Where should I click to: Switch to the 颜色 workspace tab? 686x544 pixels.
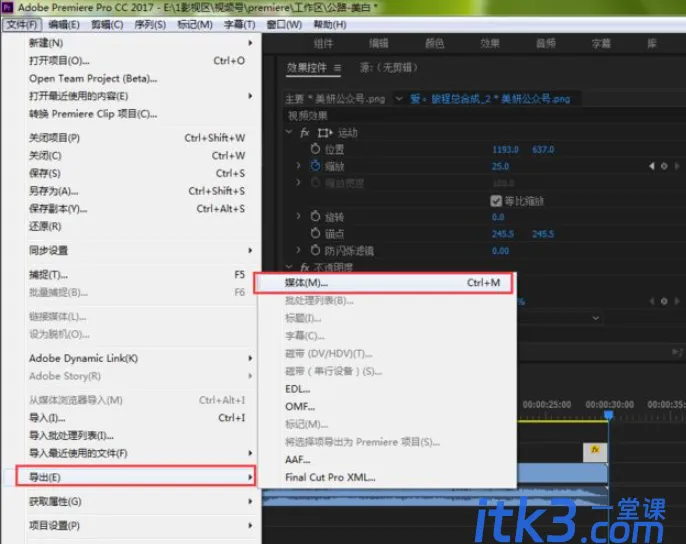434,43
